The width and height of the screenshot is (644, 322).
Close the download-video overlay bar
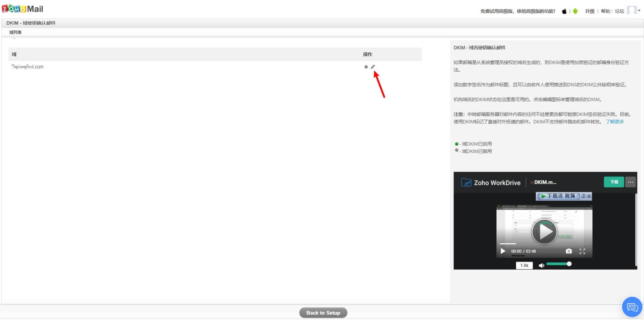click(x=589, y=196)
